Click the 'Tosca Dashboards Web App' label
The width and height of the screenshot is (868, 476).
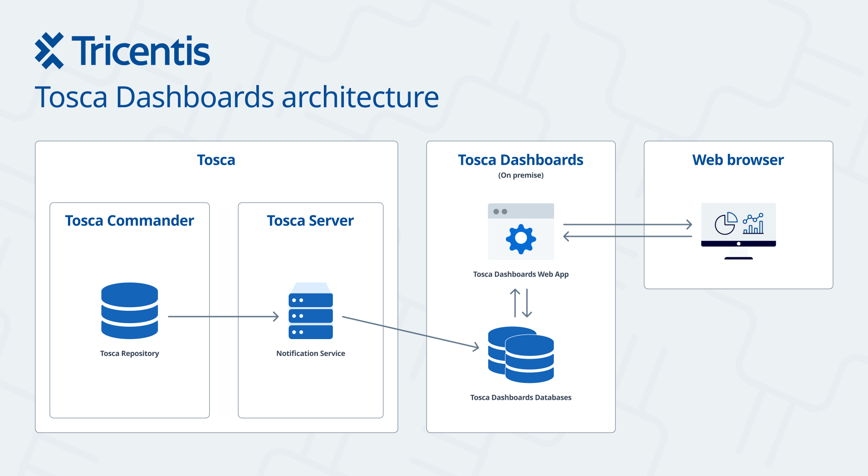tap(521, 274)
